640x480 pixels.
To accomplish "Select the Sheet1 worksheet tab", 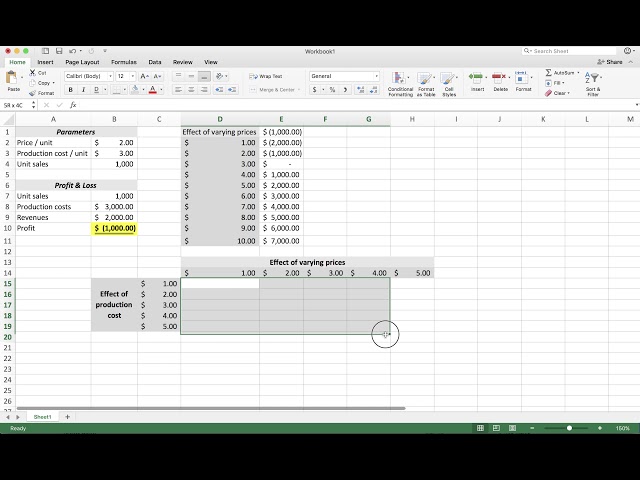I will [42, 417].
